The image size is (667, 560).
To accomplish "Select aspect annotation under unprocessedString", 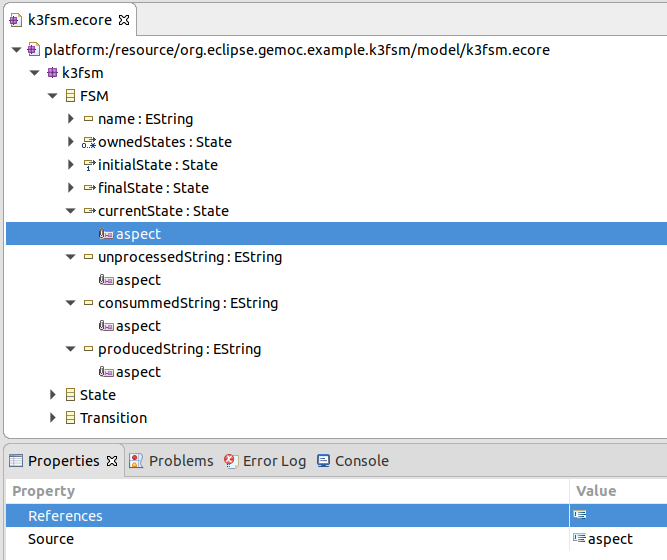I will pos(138,280).
